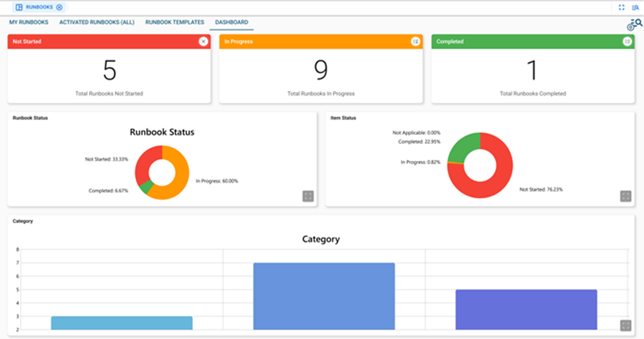Click the fullscreen icon in the top toolbar

tap(622, 7)
